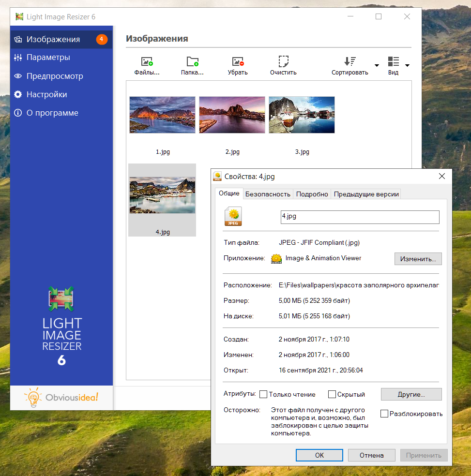This screenshot has width=471, height=476.
Task: Open Настройки in the sidebar
Action: (x=61, y=94)
